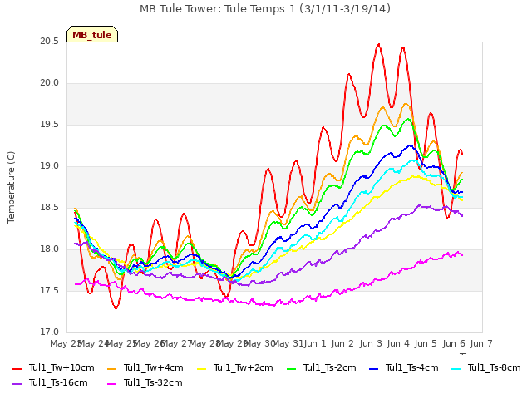
Task: Click the magenta Tul1_Ts-32cm legend swatch
Action: 111,384
